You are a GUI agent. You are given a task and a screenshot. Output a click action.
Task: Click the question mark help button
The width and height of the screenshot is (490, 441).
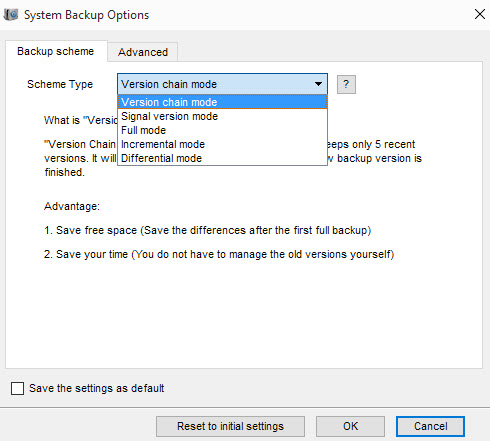(346, 84)
